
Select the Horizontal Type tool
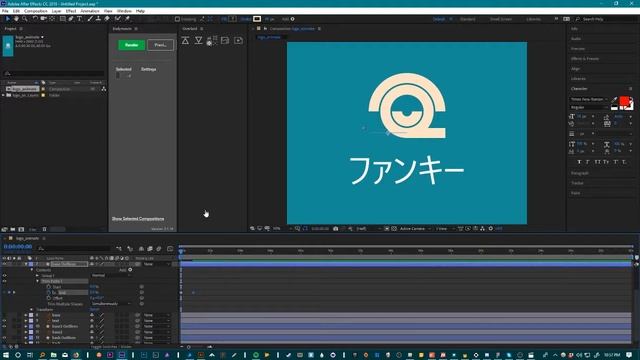pos(79,19)
